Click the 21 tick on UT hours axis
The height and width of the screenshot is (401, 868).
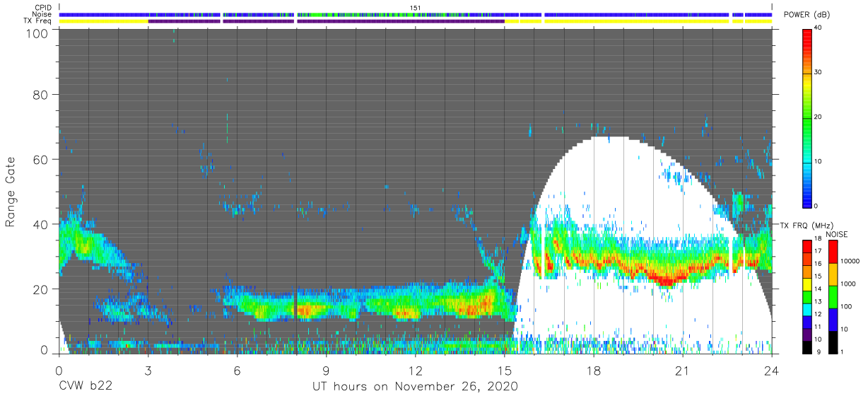683,370
